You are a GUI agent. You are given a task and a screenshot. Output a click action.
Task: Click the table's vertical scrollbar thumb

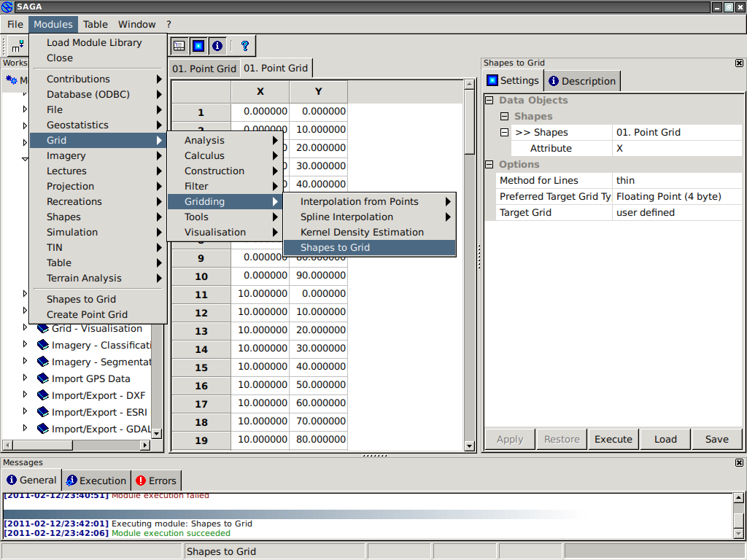click(x=470, y=120)
